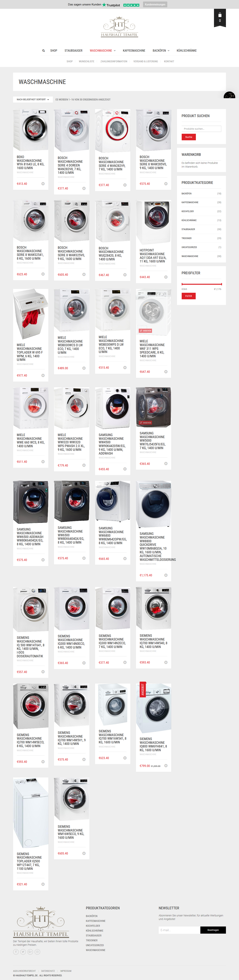The height and width of the screenshot is (980, 239).
Task: Click plus icon for Miele Toplader W 695
Action: pyautogui.click(x=43, y=375)
